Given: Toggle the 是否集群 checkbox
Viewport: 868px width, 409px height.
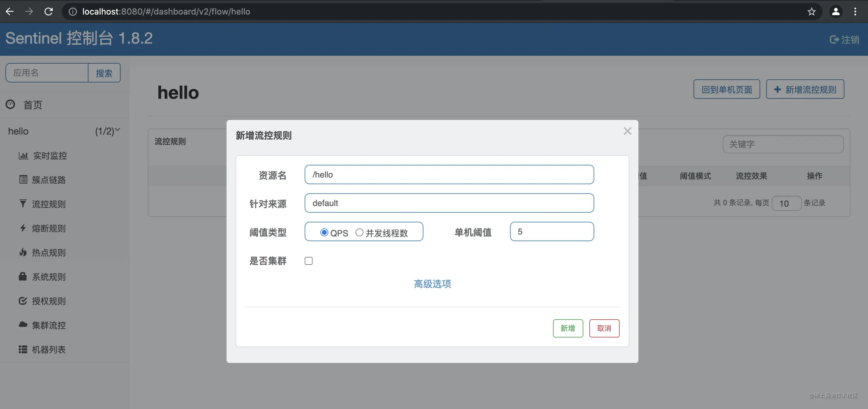Looking at the screenshot, I should [309, 261].
